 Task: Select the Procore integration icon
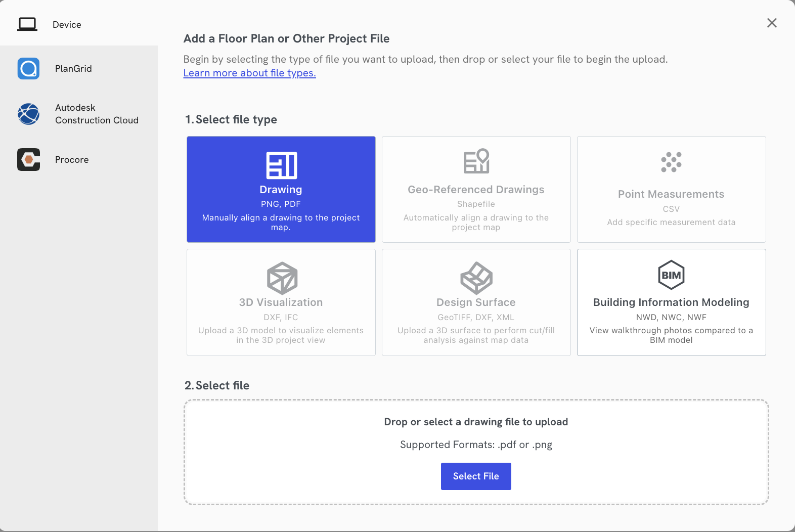(28, 159)
